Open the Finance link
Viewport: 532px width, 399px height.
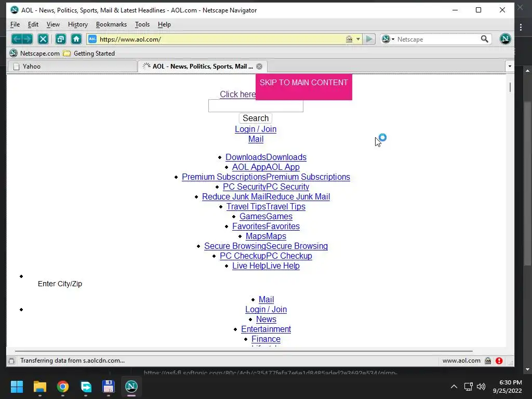coord(266,339)
